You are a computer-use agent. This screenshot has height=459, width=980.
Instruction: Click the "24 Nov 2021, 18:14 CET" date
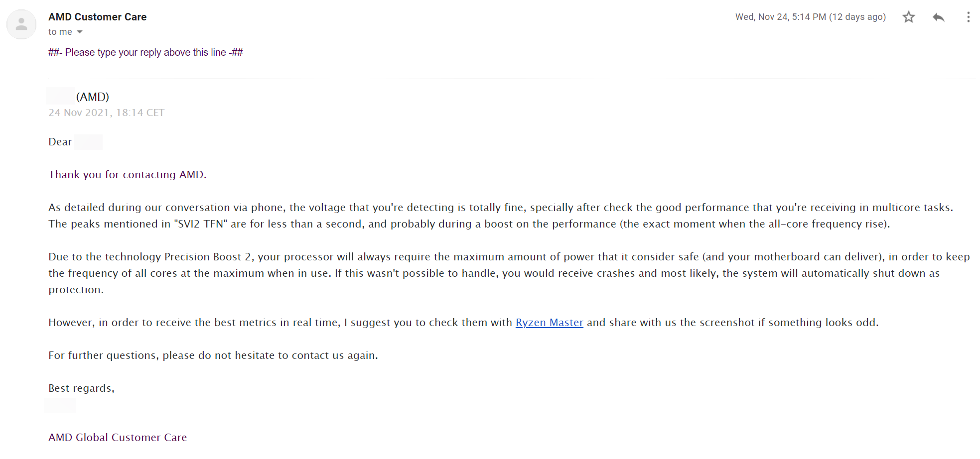coord(106,113)
